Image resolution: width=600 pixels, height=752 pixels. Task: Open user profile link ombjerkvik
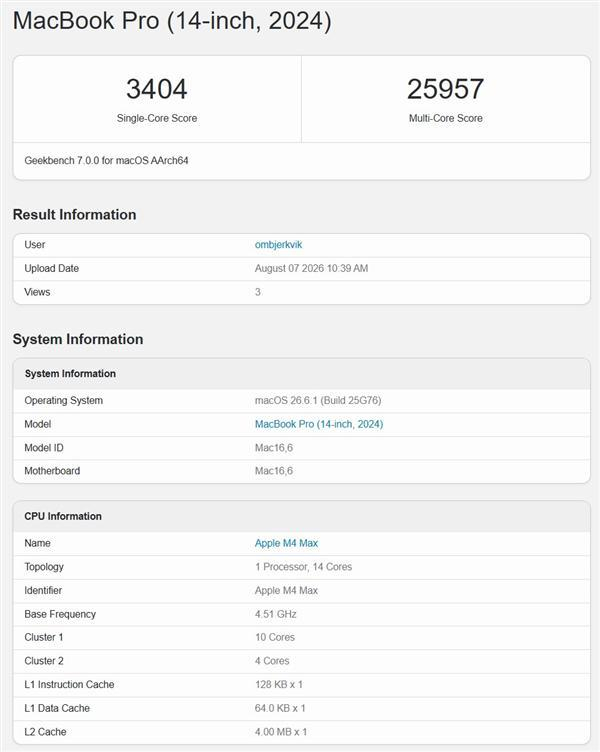pos(278,245)
